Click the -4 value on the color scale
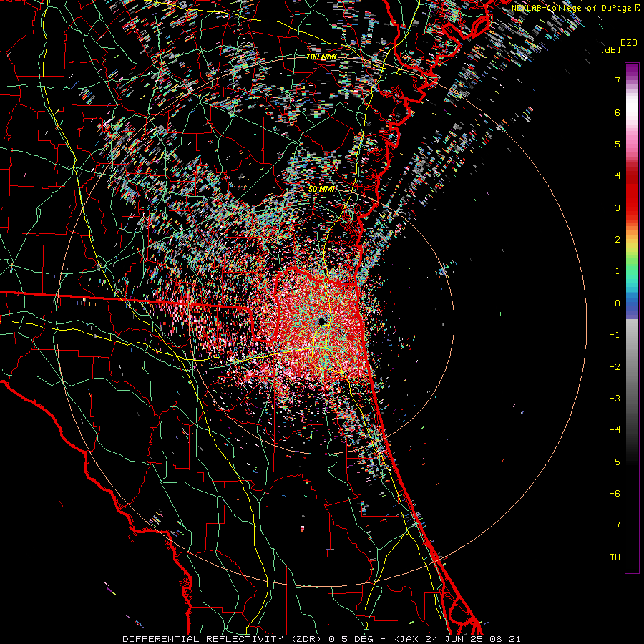 [615, 430]
